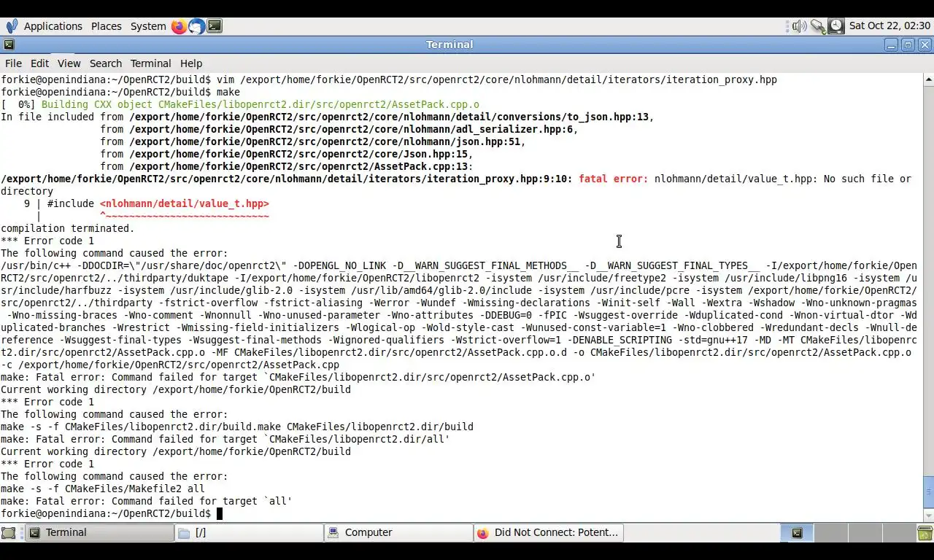This screenshot has height=560, width=934.
Task: Switch to Firefox Did Not Connect window
Action: click(549, 533)
